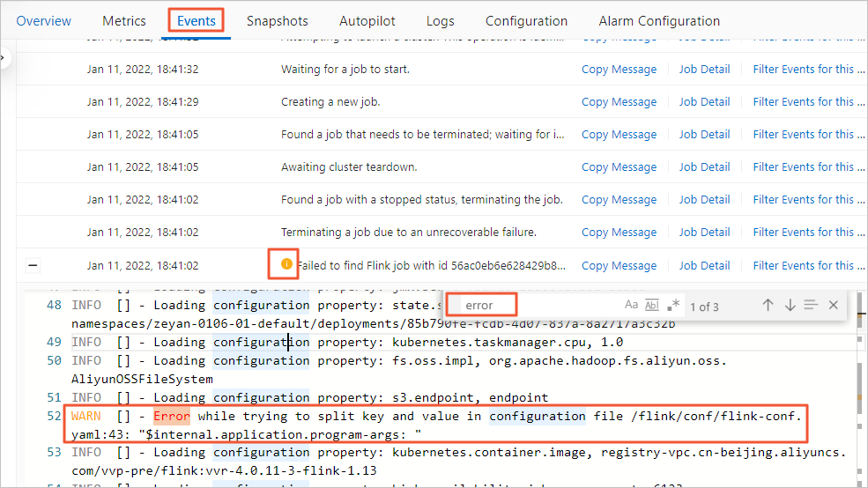
Task: Copy Message for the failed Flink job event
Action: point(619,265)
